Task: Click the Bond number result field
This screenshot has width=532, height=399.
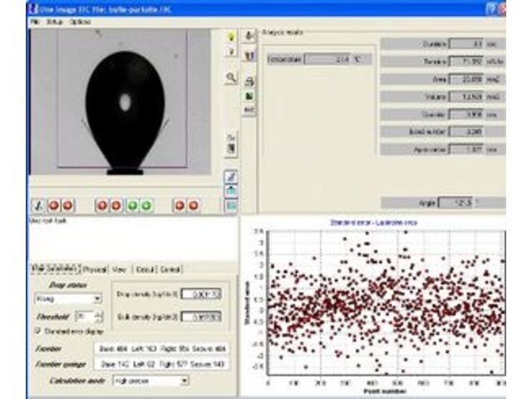Action: pyautogui.click(x=466, y=131)
